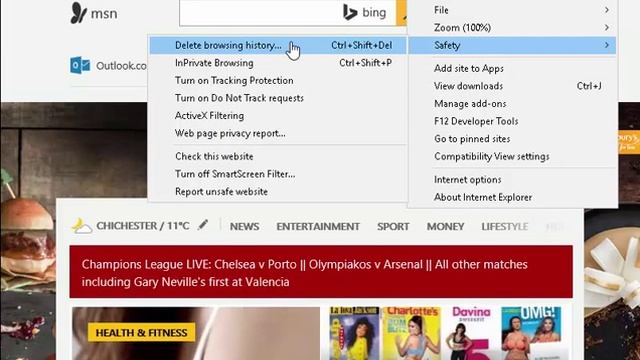Choose InPrivate Browsing menu entry
Viewport: 640px width, 360px height.
click(278, 63)
